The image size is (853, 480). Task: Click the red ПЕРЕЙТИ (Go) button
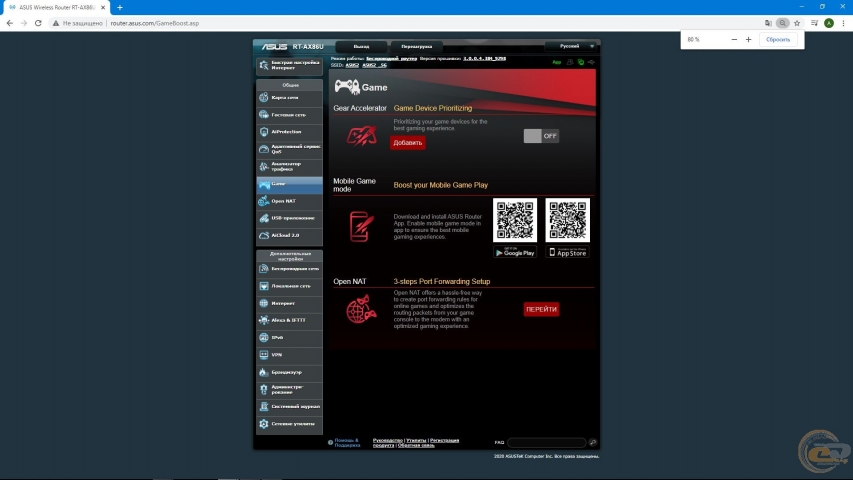pos(541,309)
